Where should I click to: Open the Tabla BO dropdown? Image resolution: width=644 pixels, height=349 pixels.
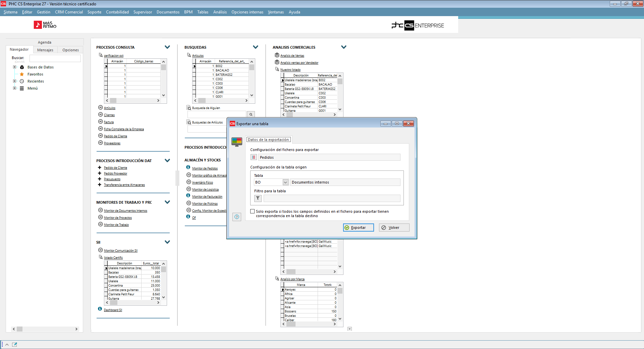(x=285, y=182)
